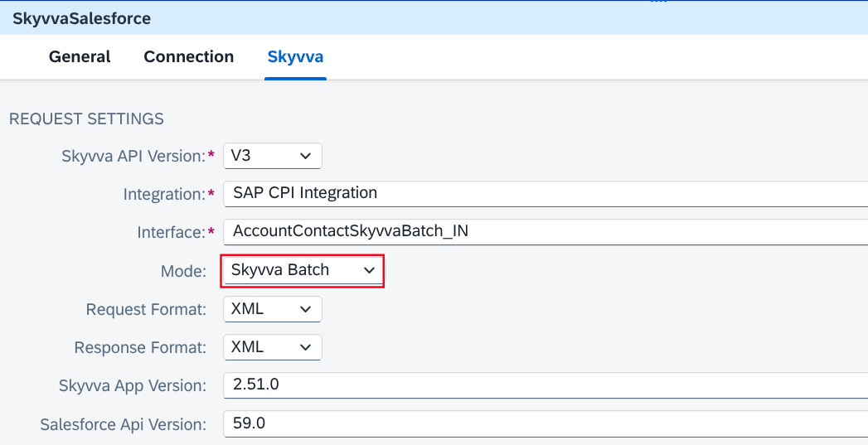
Task: Click the Response Format label
Action: coord(140,347)
